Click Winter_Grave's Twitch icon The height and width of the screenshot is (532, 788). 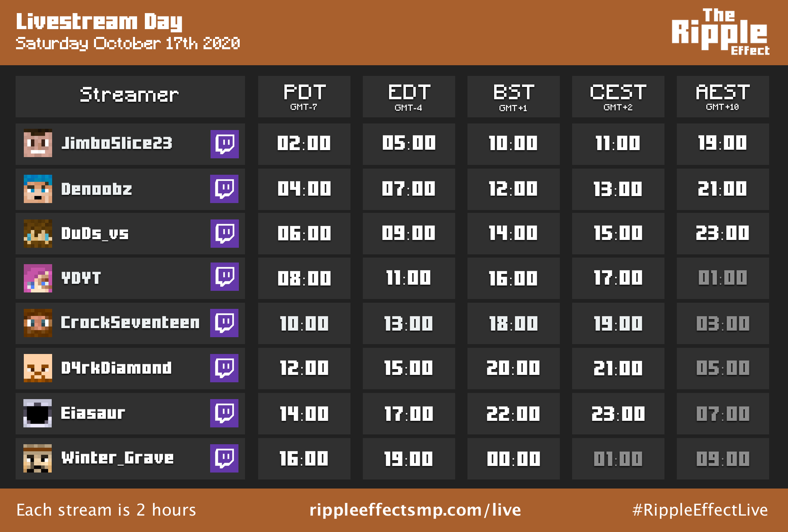pyautogui.click(x=224, y=458)
